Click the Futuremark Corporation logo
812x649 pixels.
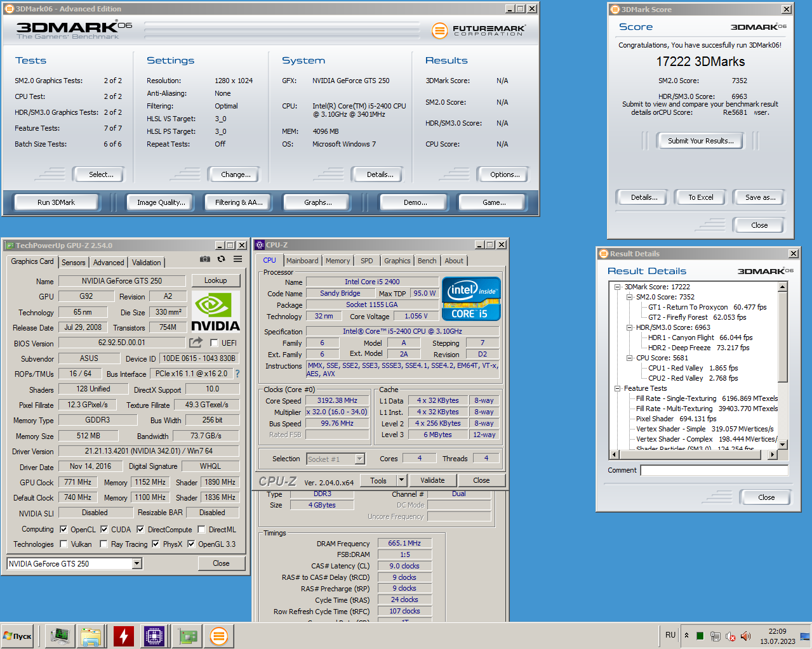479,30
